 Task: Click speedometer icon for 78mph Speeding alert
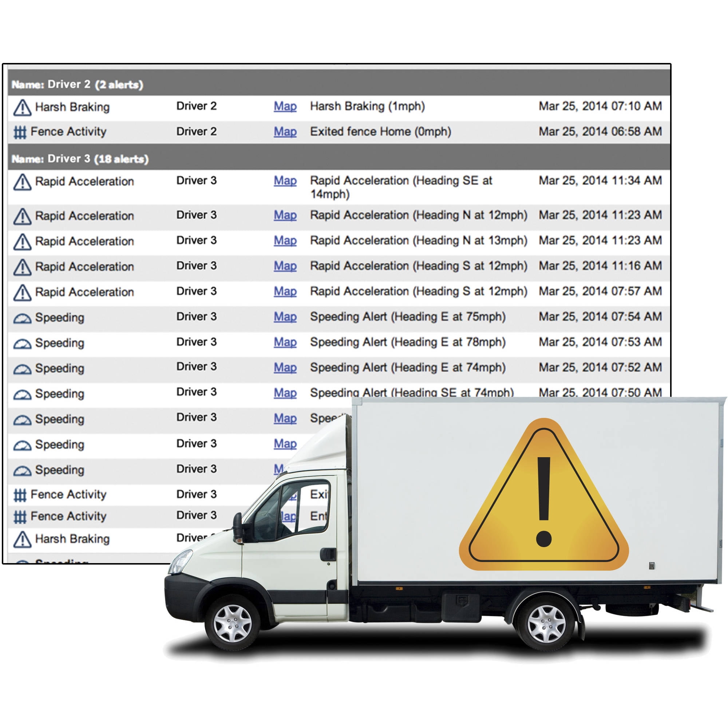point(22,344)
